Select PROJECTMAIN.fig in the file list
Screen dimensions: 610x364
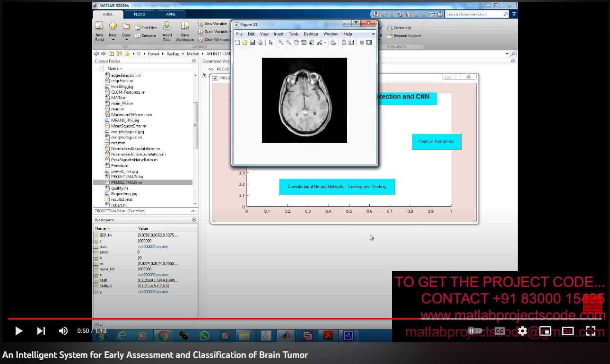(127, 177)
